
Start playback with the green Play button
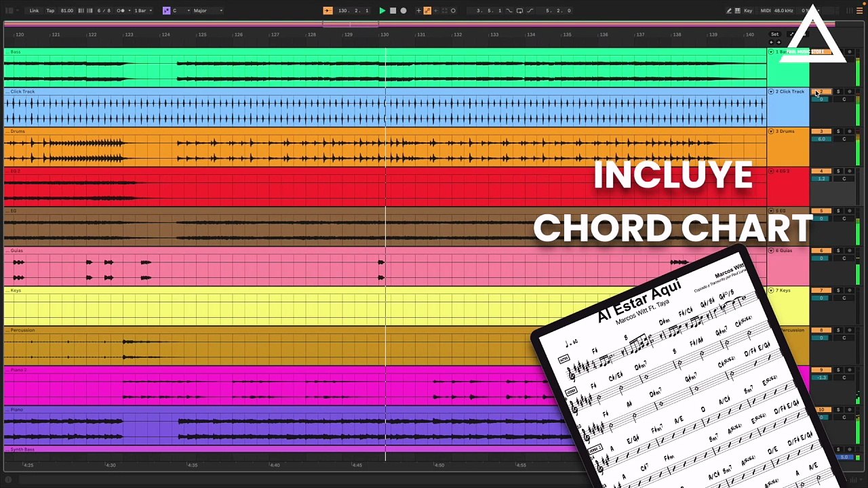382,11
